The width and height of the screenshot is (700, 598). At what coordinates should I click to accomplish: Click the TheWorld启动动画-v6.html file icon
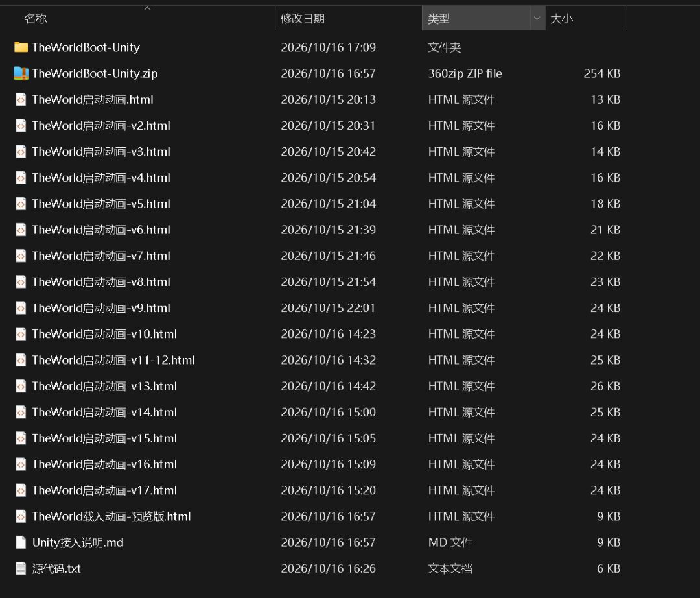(21, 230)
